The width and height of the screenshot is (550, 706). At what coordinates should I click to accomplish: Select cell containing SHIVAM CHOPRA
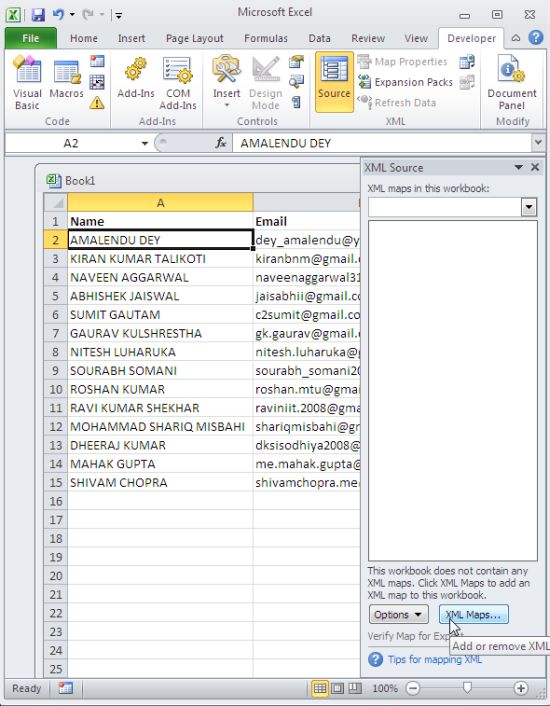(160, 483)
